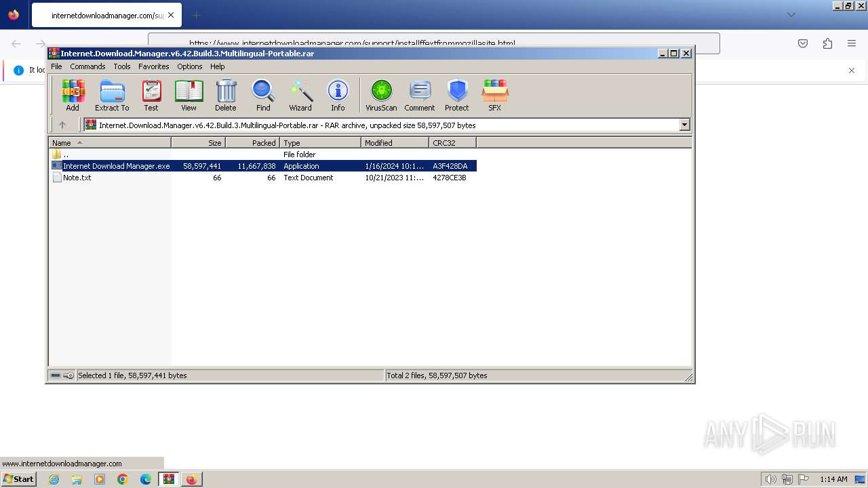Open File Explorer from taskbar
The height and width of the screenshot is (488, 868).
point(77,479)
